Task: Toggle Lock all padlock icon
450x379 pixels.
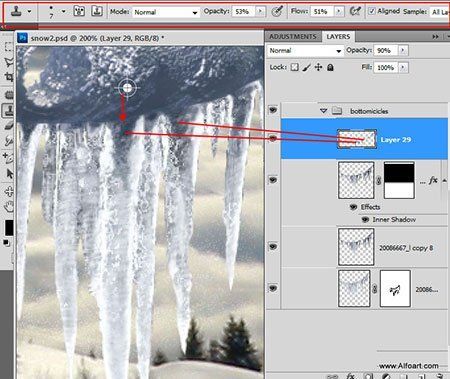Action: tap(330, 67)
